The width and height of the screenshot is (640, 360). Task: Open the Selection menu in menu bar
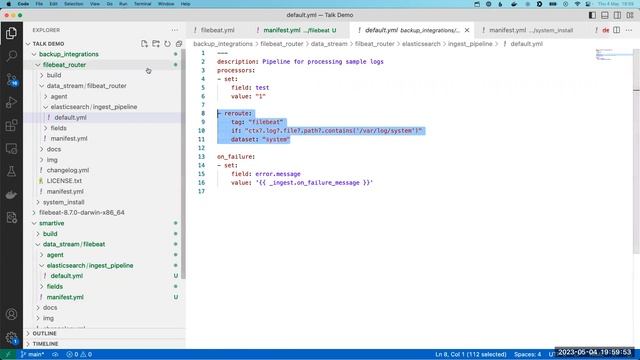coord(73,4)
